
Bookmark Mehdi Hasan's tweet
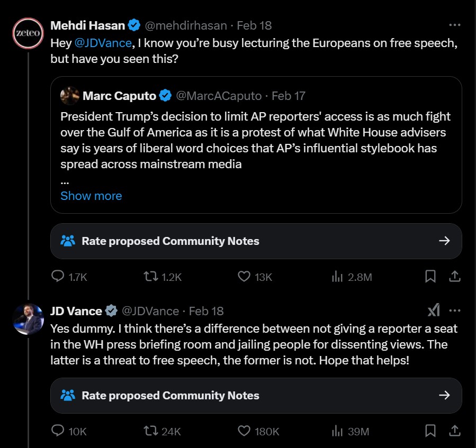click(430, 276)
